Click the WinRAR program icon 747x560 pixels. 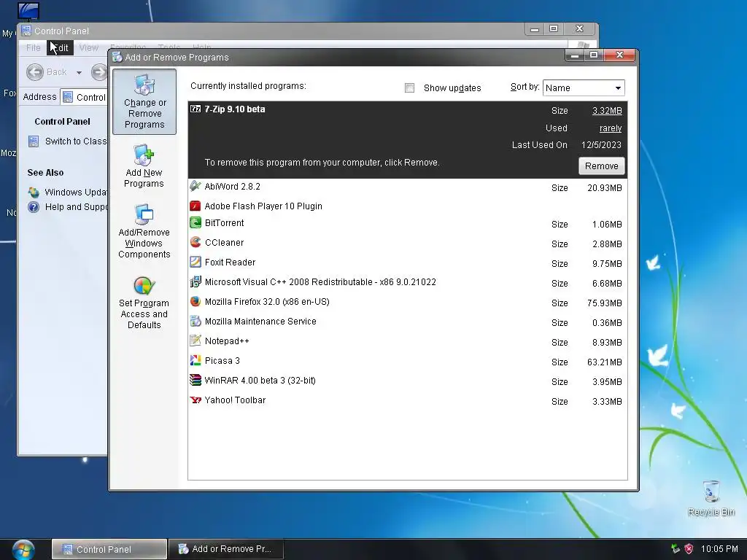[196, 380]
